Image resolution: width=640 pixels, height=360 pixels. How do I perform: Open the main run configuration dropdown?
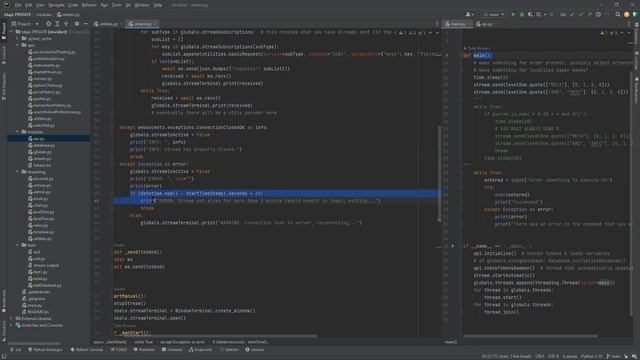click(x=493, y=14)
